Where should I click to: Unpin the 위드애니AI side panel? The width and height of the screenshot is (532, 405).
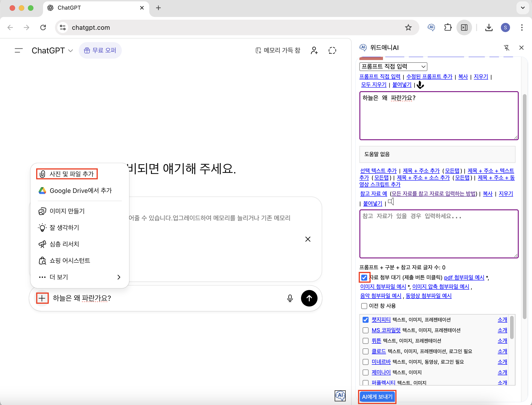(506, 48)
